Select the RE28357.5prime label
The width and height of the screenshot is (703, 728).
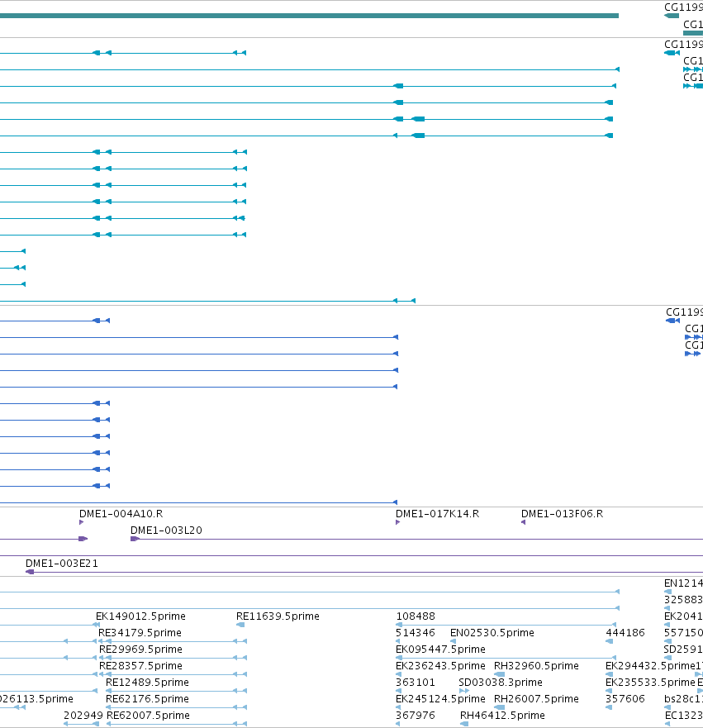pos(140,666)
